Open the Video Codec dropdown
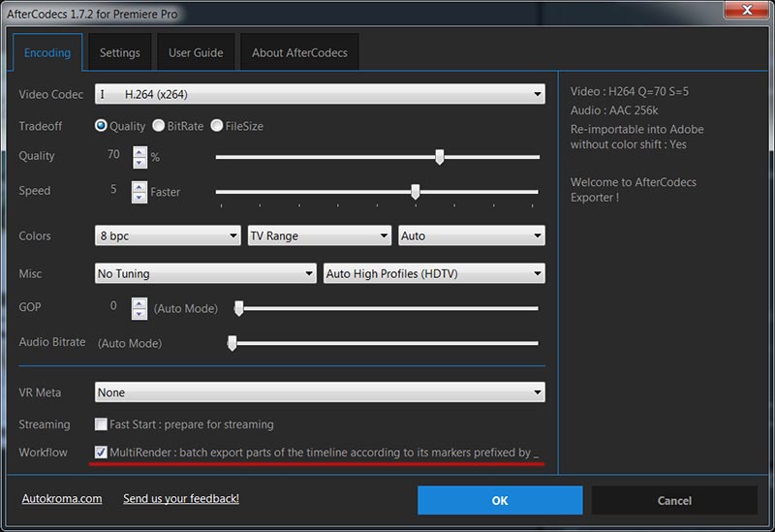The width and height of the screenshot is (775, 532). [x=320, y=94]
